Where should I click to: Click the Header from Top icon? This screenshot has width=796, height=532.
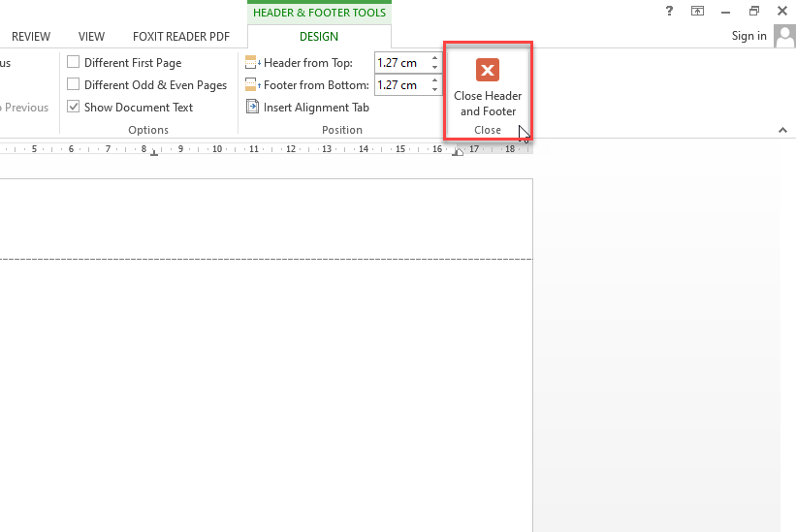tap(252, 63)
